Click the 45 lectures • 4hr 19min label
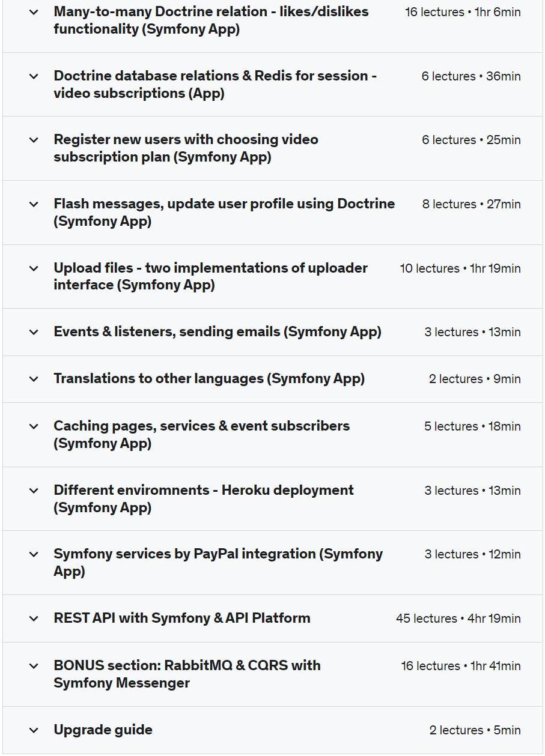The height and width of the screenshot is (756, 545). tap(458, 618)
